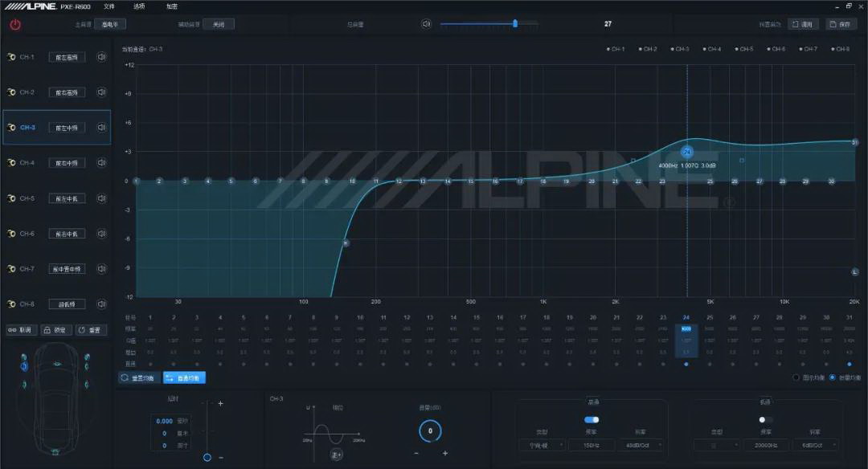Open the low-pass filter type dropdown
The height and width of the screenshot is (469, 868).
pyautogui.click(x=716, y=445)
